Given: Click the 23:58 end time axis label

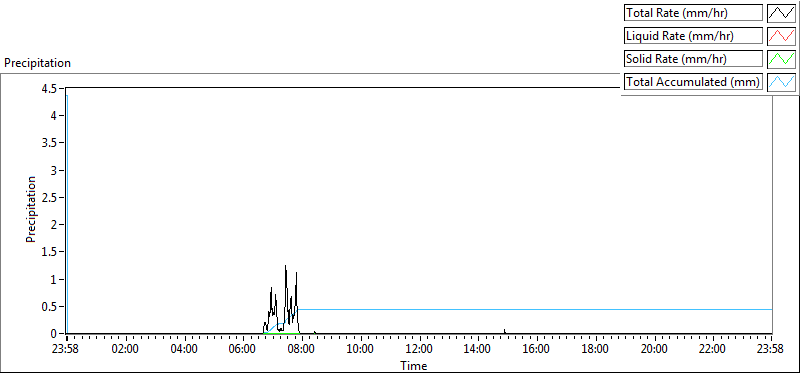Looking at the screenshot, I should [772, 349].
